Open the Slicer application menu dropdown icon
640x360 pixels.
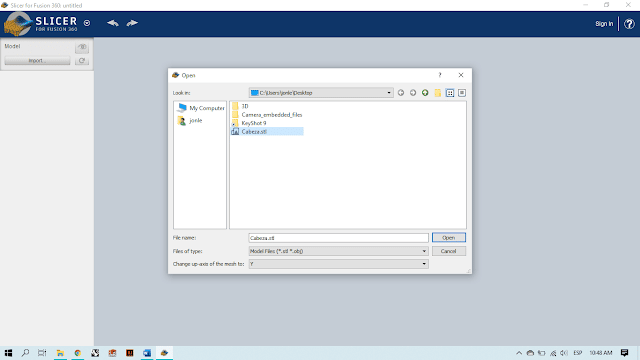pyautogui.click(x=87, y=23)
